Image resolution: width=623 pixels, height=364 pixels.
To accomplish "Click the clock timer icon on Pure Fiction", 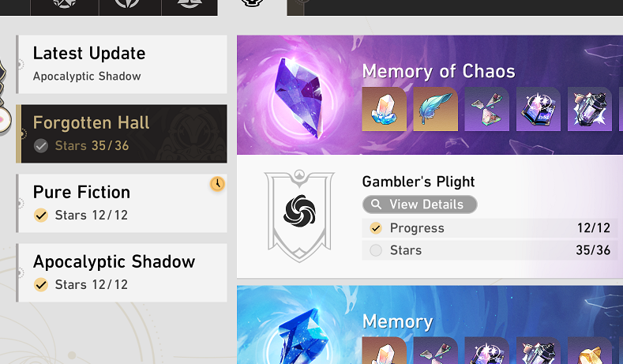I will click(x=217, y=184).
